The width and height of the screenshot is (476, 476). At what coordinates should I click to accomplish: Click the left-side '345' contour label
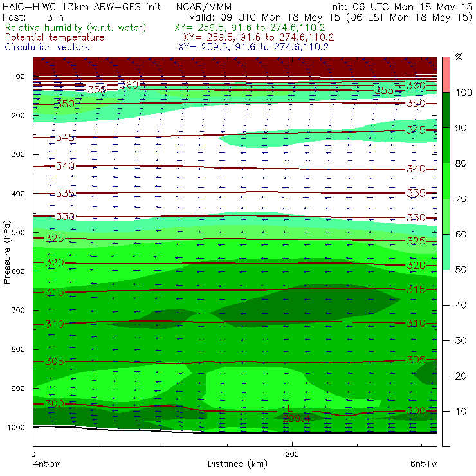pos(65,138)
